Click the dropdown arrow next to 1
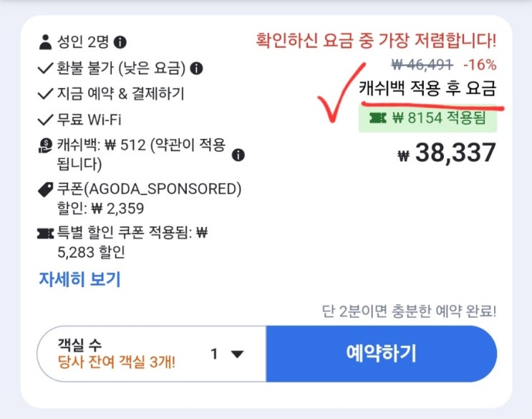This screenshot has height=419, width=532. click(x=237, y=354)
